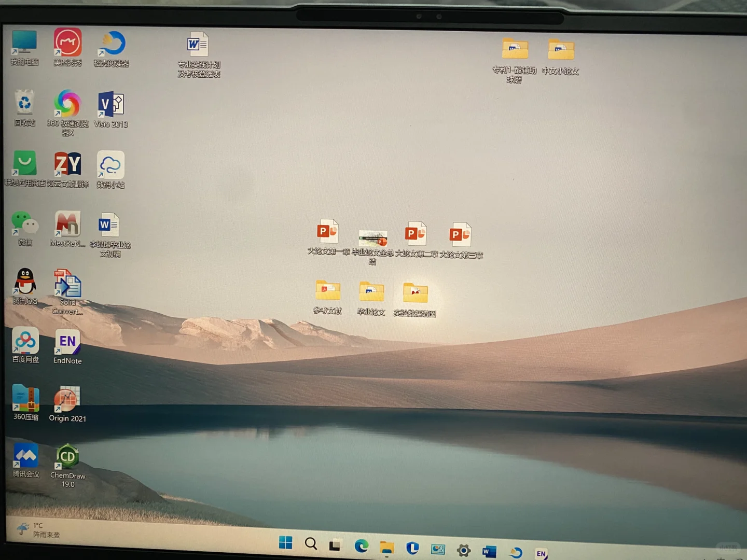Open Settings gear in the taskbar
Screen dimensions: 747x560
coord(464,550)
